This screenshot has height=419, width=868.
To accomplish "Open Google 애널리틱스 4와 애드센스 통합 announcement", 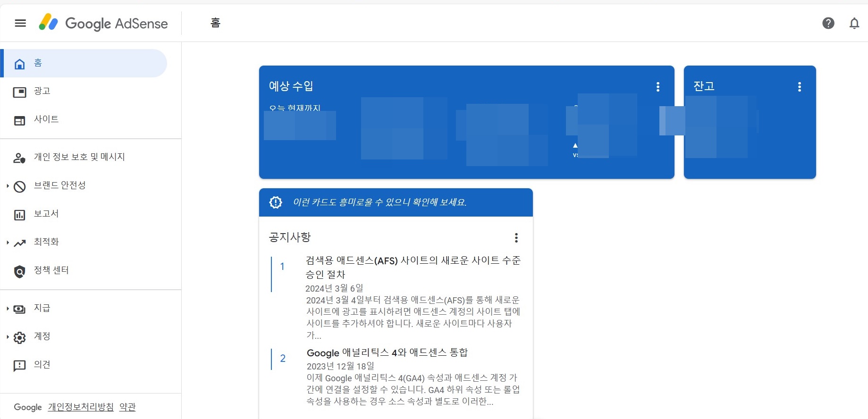I will click(x=387, y=352).
